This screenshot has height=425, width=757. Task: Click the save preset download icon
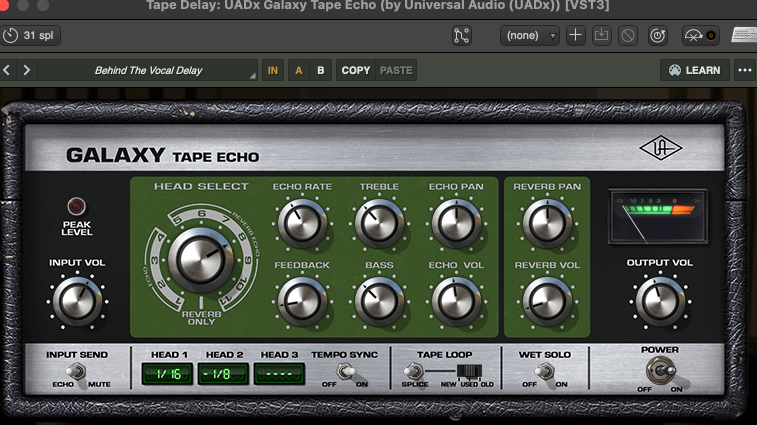click(602, 35)
